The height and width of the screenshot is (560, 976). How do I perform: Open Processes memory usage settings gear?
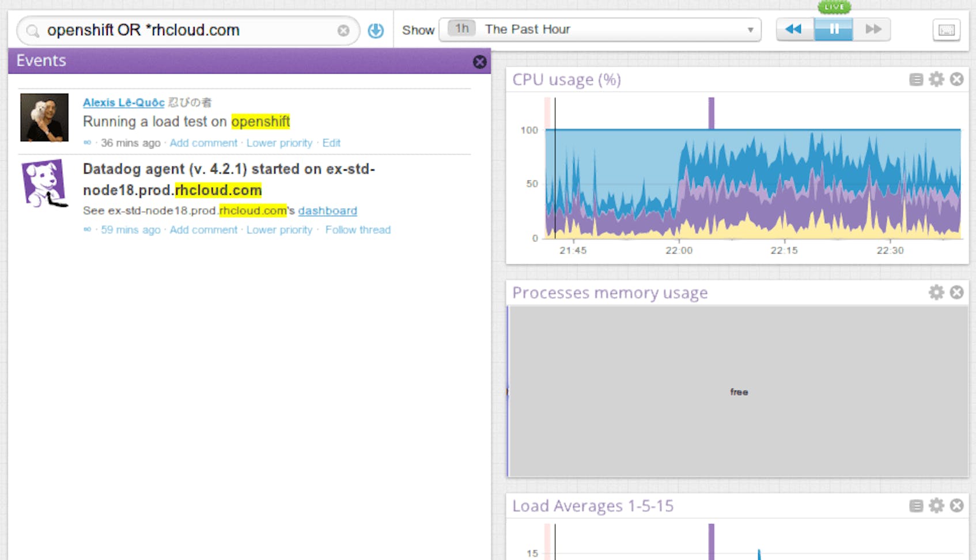(936, 293)
